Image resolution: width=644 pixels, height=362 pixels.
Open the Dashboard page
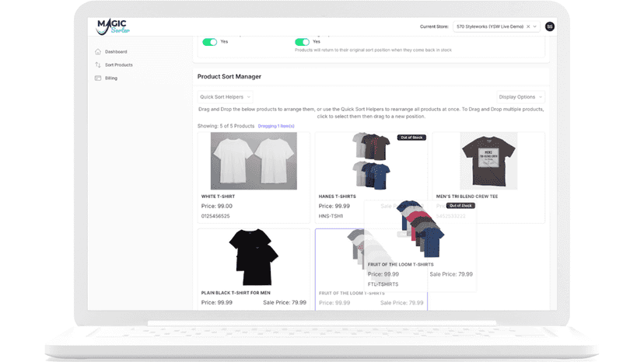pyautogui.click(x=116, y=52)
